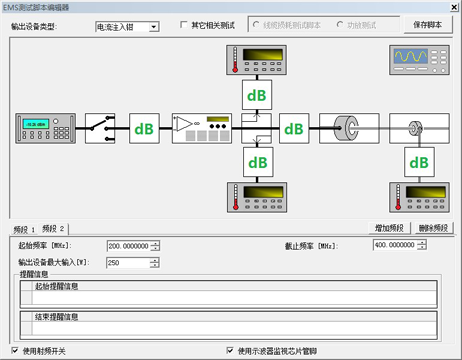Increase the 输出设备最大输入 value with up arrow
Viewport: 462px width, 360px height.
coord(154,260)
